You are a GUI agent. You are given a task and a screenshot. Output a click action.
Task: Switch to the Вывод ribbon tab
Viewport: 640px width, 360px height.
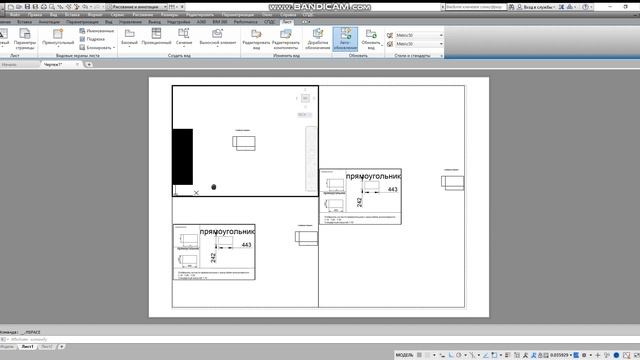click(x=154, y=22)
